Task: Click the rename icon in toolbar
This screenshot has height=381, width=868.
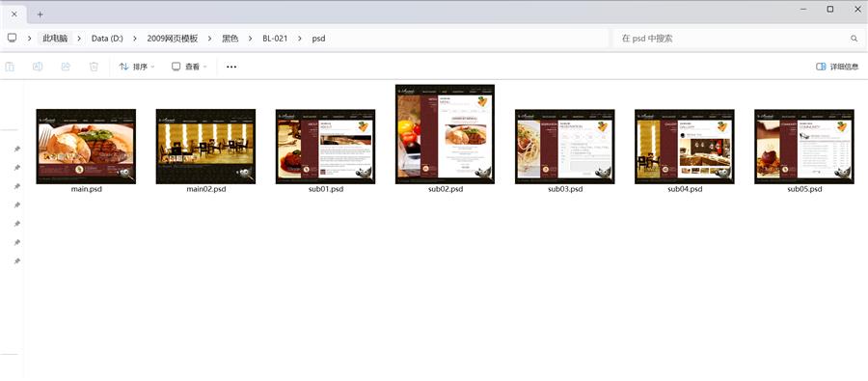Action: pyautogui.click(x=38, y=67)
